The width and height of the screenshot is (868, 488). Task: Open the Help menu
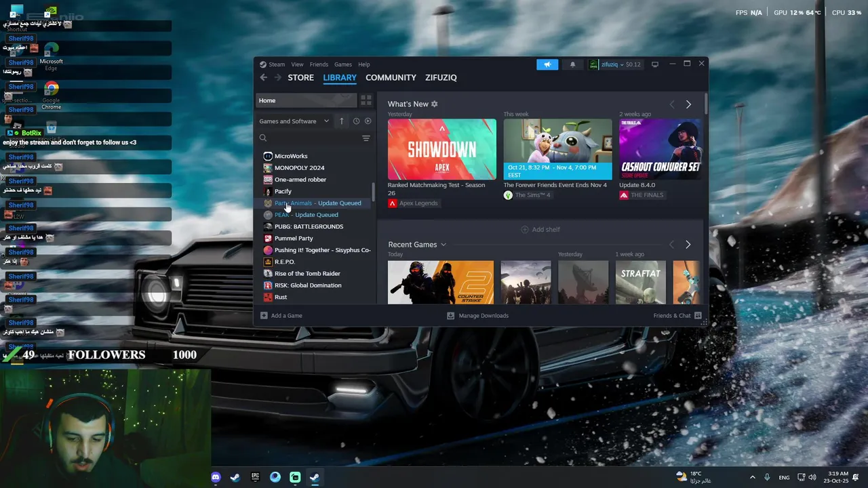coord(363,64)
